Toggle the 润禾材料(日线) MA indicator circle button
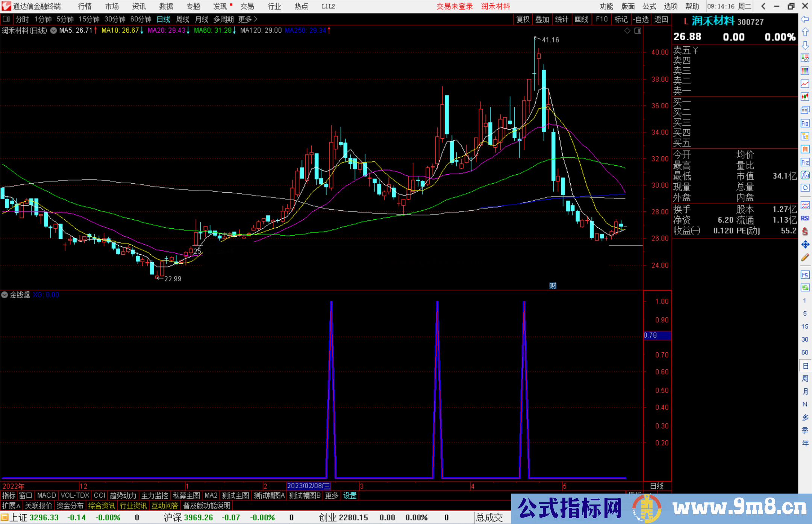This screenshot has height=524, width=812. point(54,30)
